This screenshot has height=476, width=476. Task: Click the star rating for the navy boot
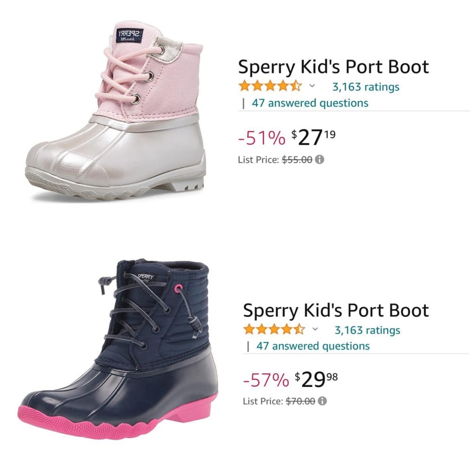pyautogui.click(x=274, y=330)
